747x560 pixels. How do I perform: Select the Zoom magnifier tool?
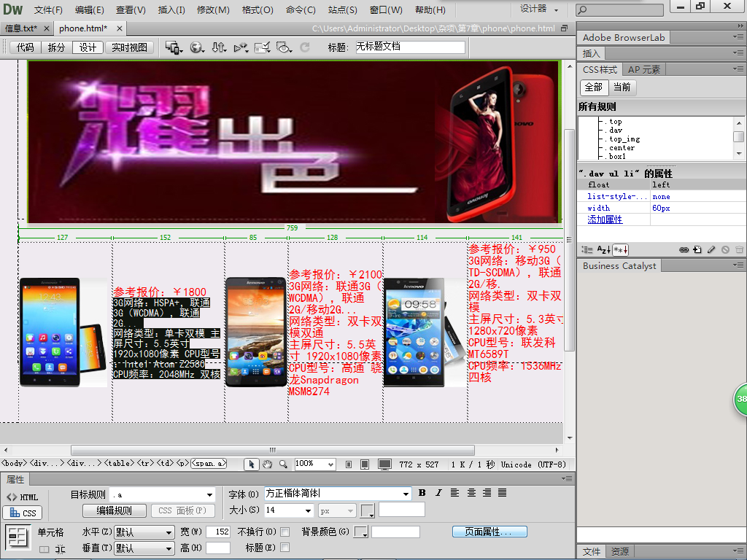click(x=283, y=464)
